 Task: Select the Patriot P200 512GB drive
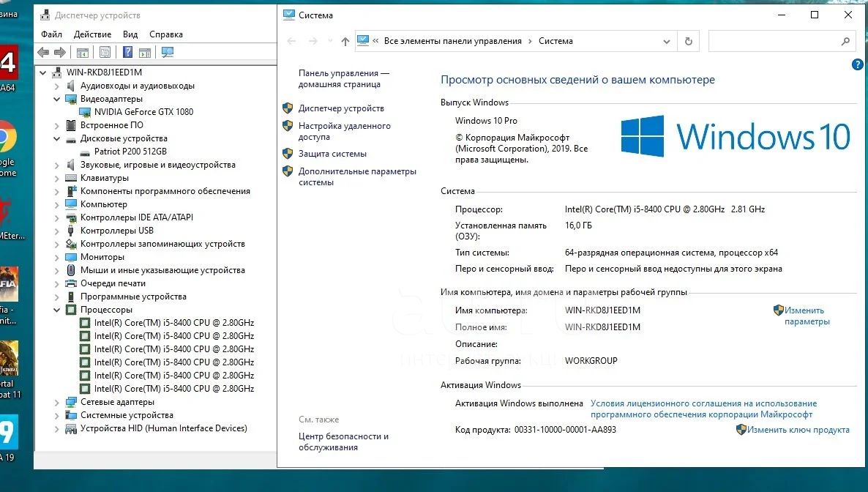point(130,152)
